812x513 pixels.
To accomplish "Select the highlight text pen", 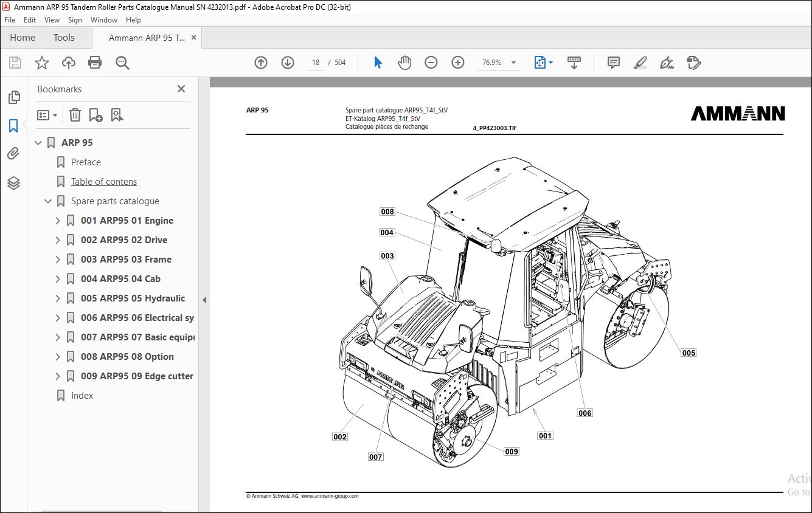I will (640, 63).
